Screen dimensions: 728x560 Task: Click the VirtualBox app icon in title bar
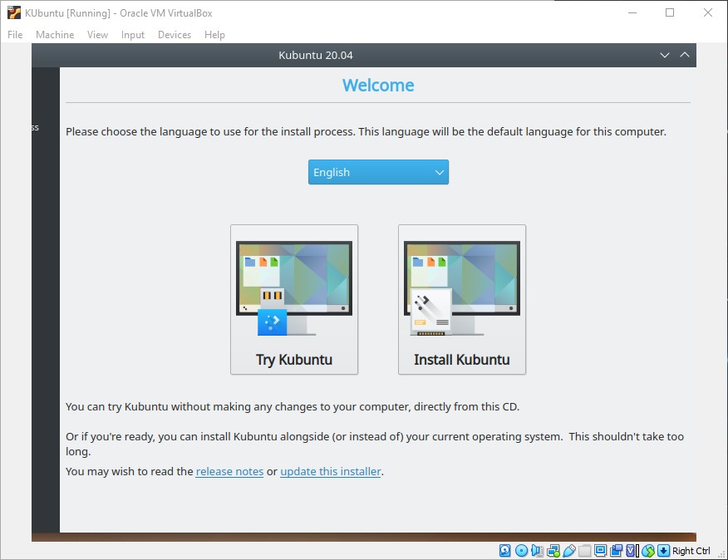tap(14, 12)
